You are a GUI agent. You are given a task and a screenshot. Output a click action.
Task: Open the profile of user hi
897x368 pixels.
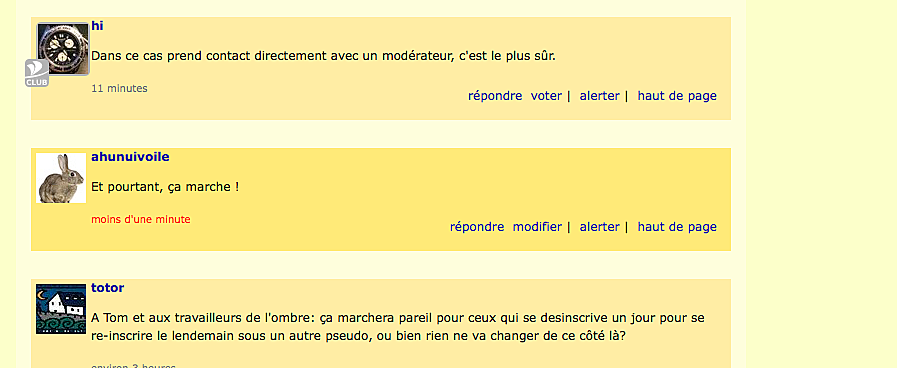click(97, 26)
